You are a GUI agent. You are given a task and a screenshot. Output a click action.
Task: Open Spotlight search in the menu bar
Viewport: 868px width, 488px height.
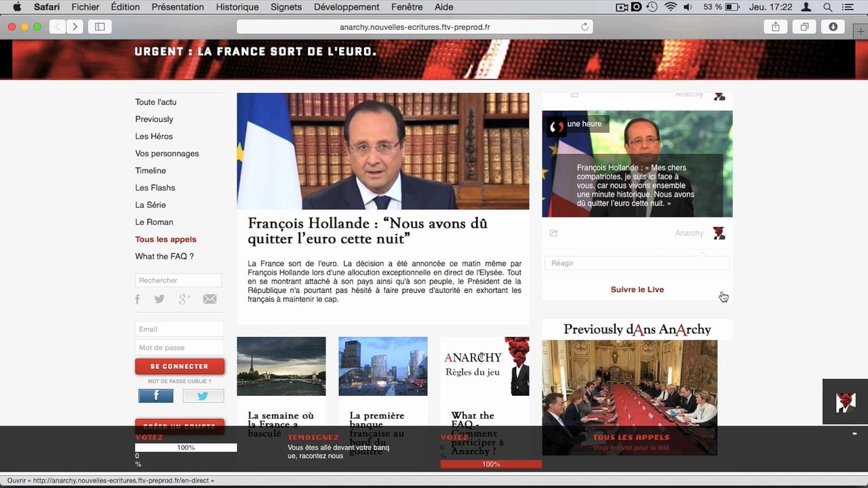tap(827, 7)
